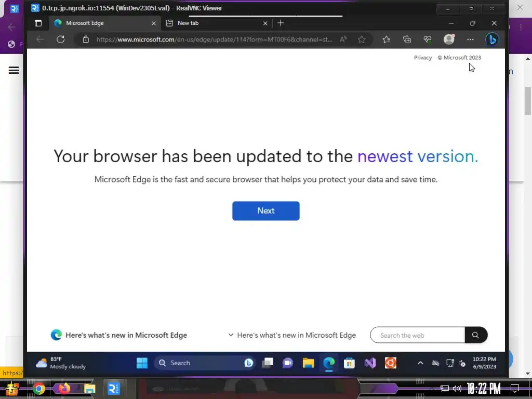Screen dimensions: 532x399
Task: Close the Microsoft Edge browser tab
Action: point(154,23)
